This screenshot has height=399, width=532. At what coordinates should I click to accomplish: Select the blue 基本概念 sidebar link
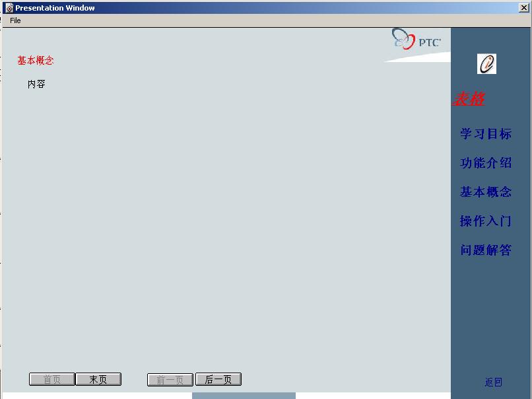(486, 192)
